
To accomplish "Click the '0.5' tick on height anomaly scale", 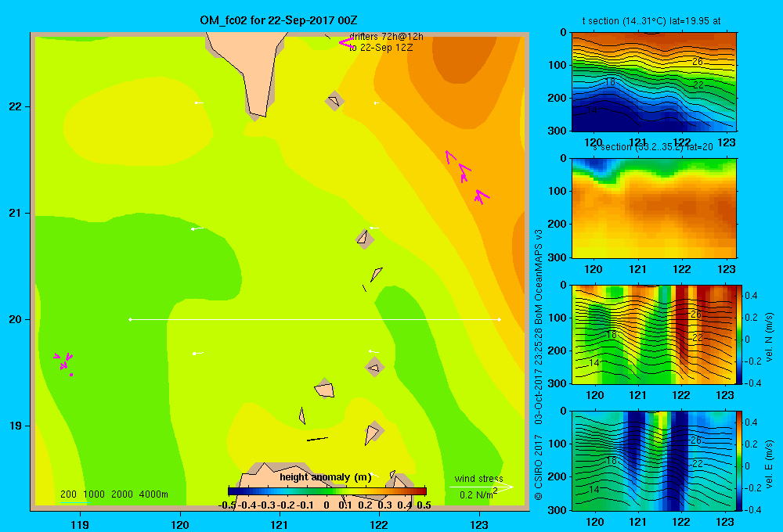I will pyautogui.click(x=424, y=505).
